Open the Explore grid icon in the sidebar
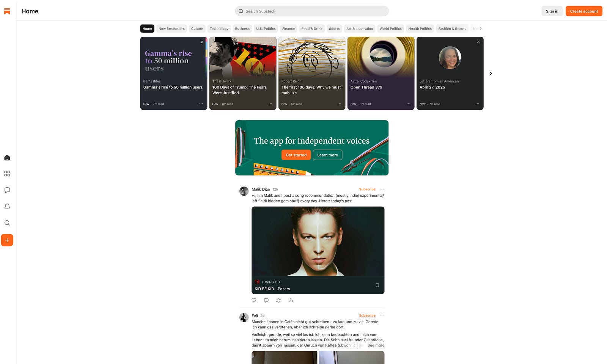607x364 pixels. point(7,174)
